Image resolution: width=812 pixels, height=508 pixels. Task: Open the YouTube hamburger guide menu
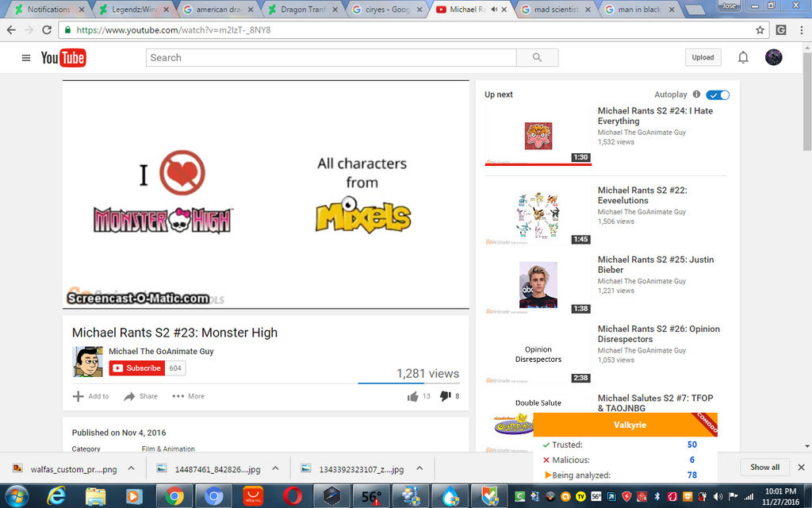coord(26,57)
